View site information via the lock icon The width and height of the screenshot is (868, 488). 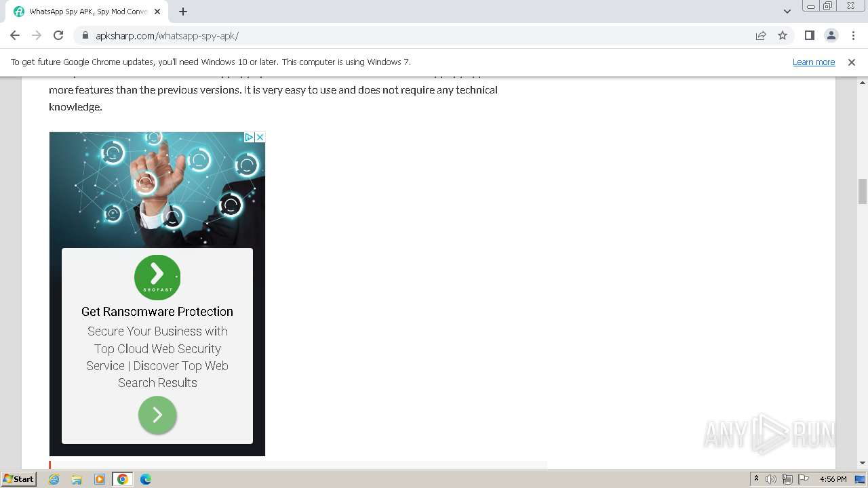click(x=85, y=35)
